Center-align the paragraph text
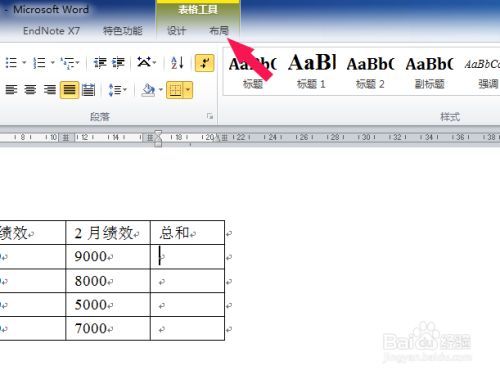Screen dimensions: 500x375 (x=30, y=90)
